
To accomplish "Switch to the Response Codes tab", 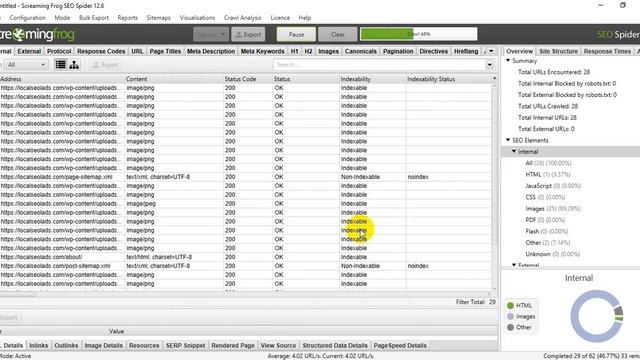I will coord(101,51).
